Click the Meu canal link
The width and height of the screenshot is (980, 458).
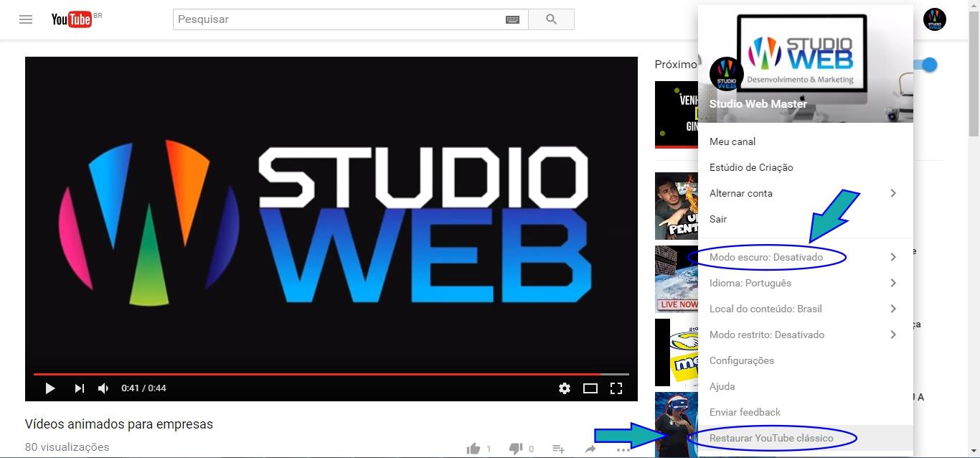(732, 141)
